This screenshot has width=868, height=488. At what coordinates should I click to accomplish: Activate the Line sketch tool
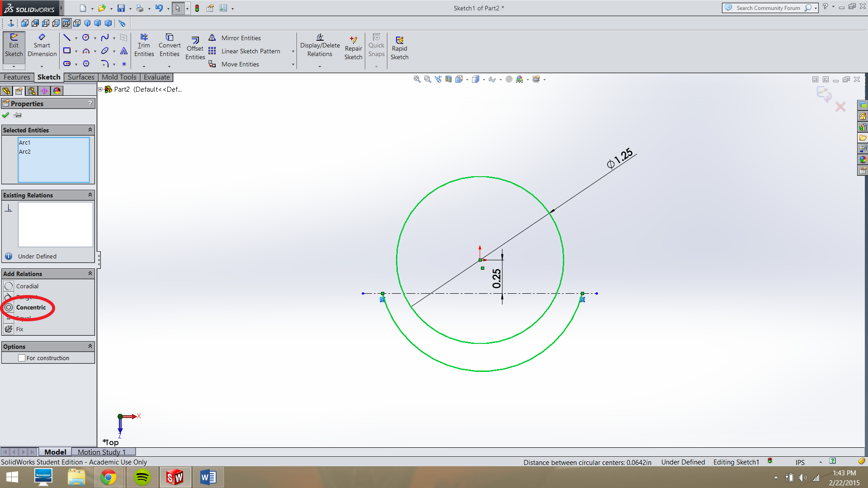click(x=68, y=38)
